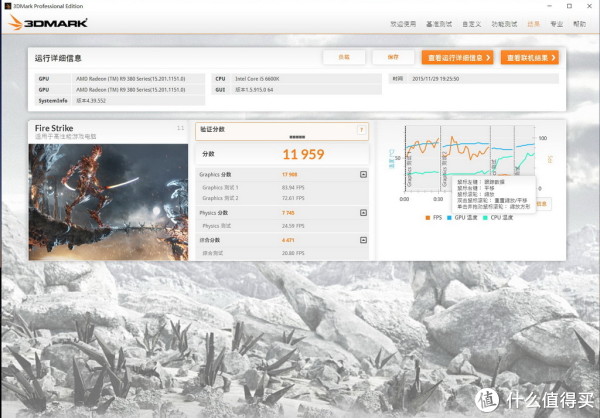Click inside the FPS temperature chart
The image size is (600, 418).
coord(470,158)
